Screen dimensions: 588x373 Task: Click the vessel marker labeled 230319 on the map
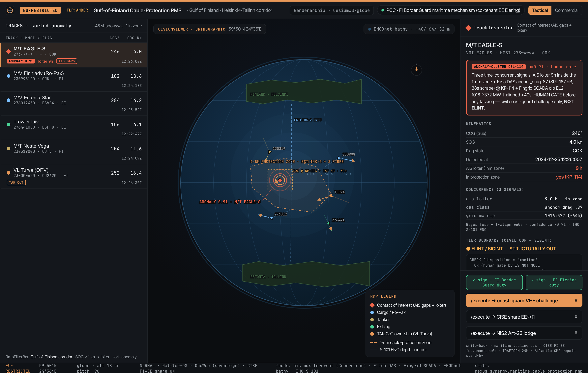pyautogui.click(x=270, y=152)
